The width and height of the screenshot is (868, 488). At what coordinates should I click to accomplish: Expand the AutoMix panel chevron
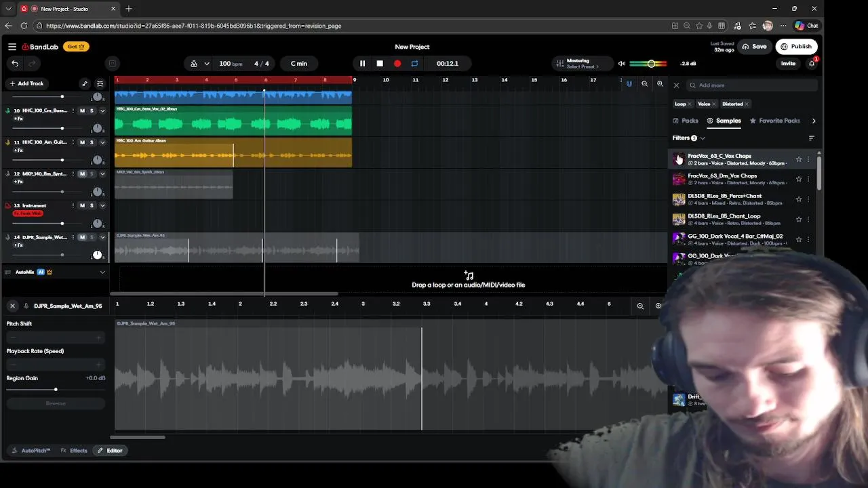102,272
